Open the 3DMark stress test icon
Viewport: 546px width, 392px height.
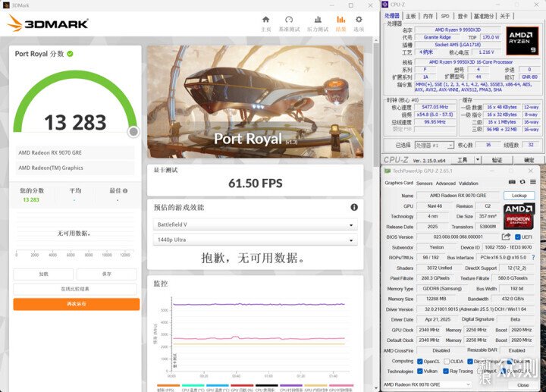point(318,20)
